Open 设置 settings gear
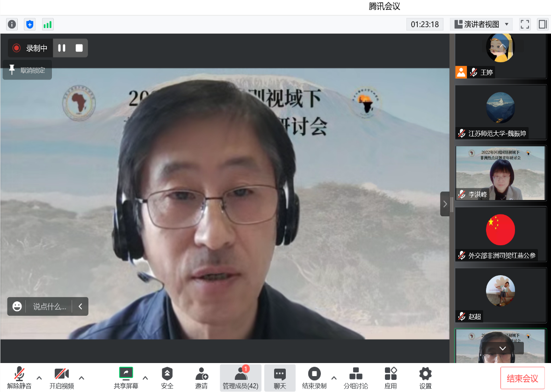This screenshot has height=392, width=551. coord(425,378)
